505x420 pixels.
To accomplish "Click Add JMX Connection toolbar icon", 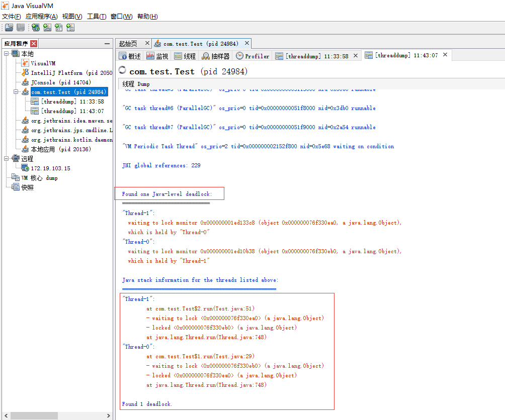I will coord(47,28).
